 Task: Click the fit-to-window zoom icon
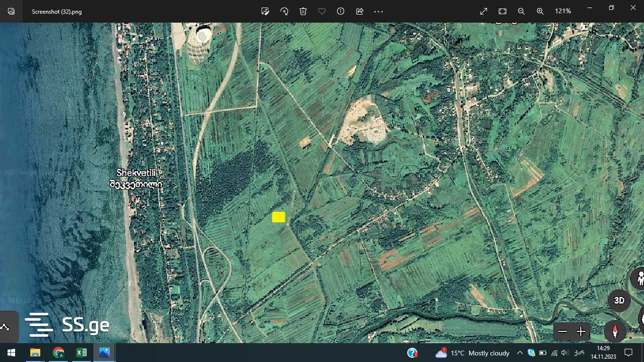click(x=503, y=11)
